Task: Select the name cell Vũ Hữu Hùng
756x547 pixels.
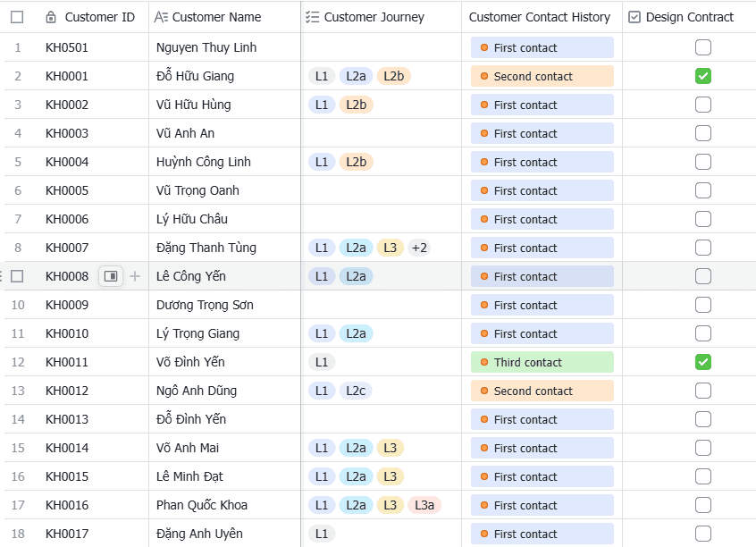Action: [224, 105]
